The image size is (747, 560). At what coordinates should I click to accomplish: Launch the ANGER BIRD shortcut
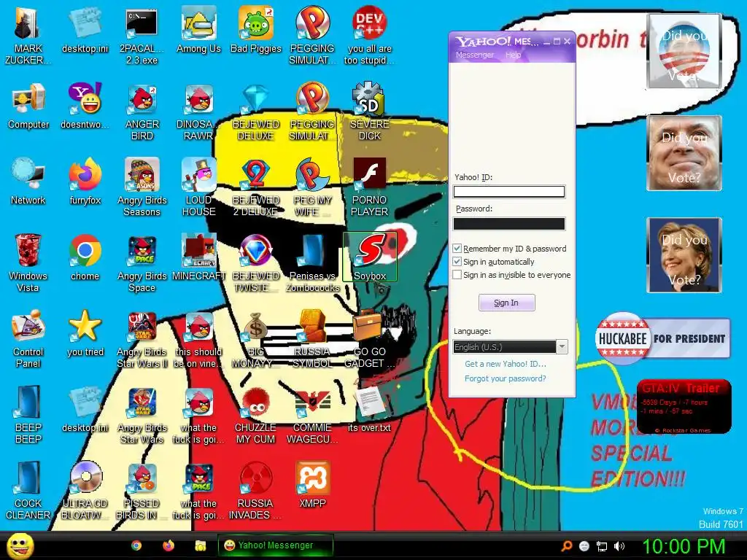click(142, 112)
